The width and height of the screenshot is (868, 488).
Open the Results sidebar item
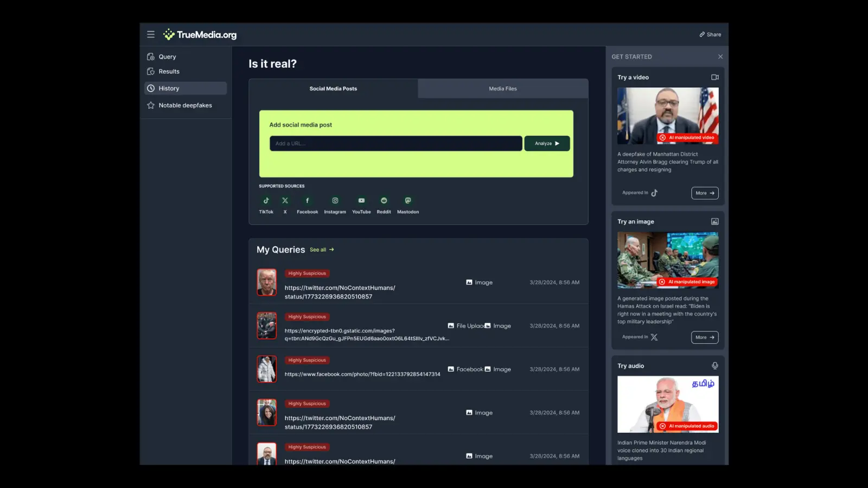(169, 72)
